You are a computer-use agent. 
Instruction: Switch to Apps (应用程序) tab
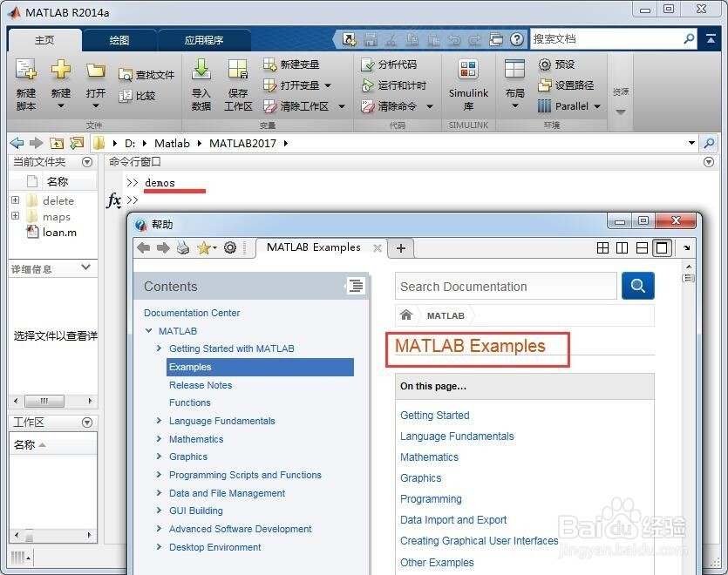tap(204, 40)
